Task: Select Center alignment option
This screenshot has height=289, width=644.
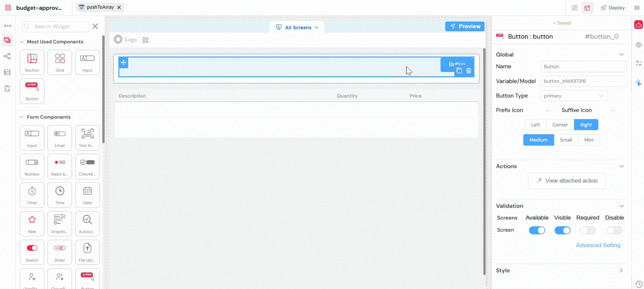Action: click(x=560, y=125)
